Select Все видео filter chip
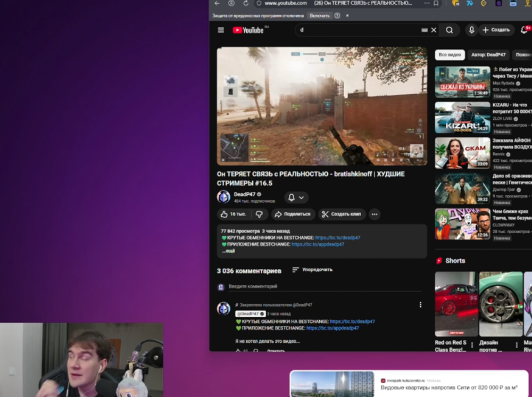532x397 pixels. pos(450,55)
